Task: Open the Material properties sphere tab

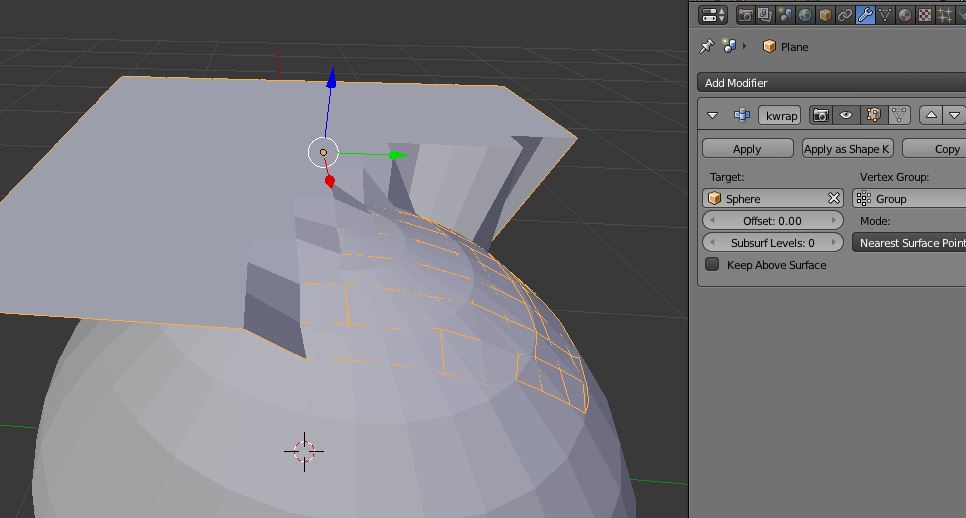Action: pos(905,15)
